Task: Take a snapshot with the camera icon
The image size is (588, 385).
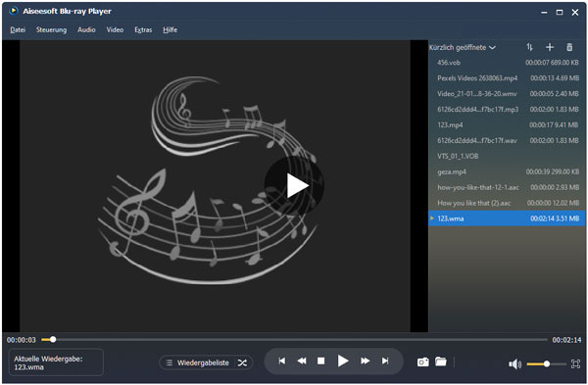Action: click(x=423, y=362)
